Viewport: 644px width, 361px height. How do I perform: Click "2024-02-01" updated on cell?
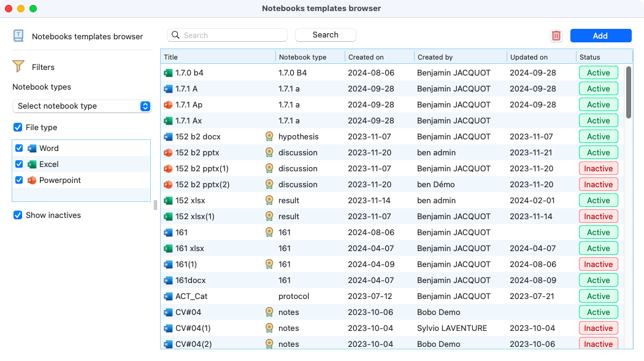pos(532,201)
